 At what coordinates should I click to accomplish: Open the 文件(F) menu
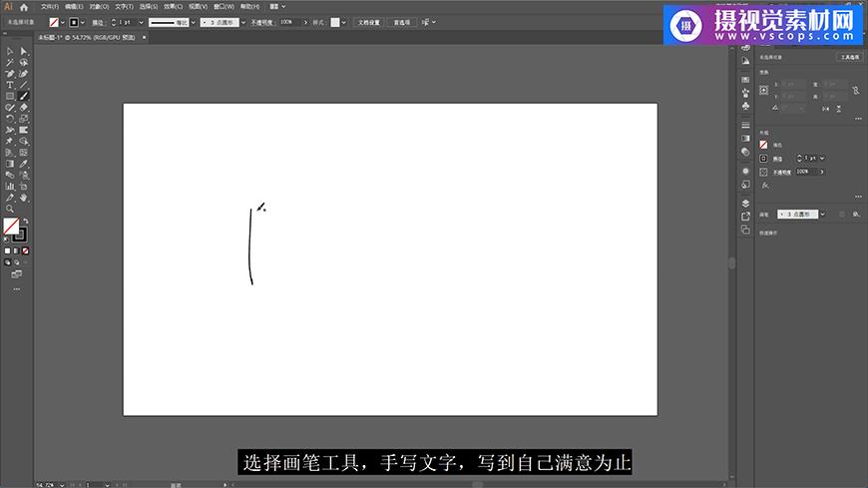[49, 7]
